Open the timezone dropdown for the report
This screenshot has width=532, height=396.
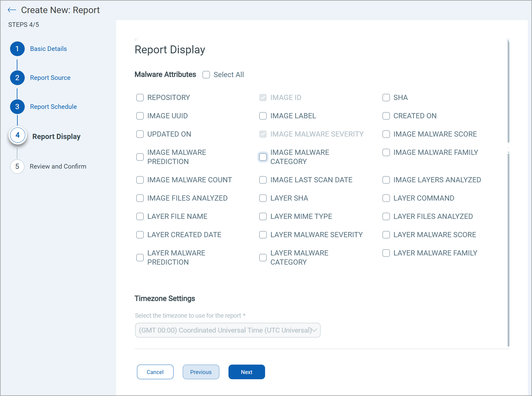pos(224,330)
